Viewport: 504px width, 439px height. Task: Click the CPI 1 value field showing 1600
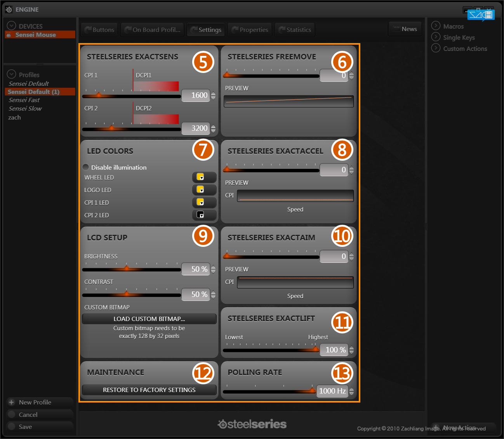196,95
